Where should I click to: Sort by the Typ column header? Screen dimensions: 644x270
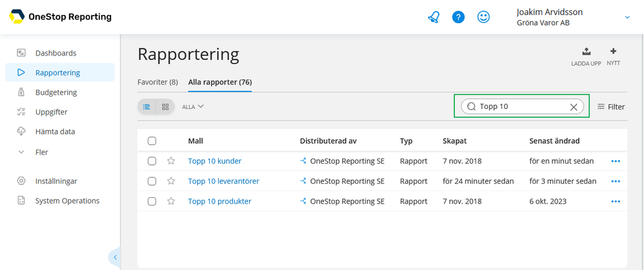coord(406,141)
